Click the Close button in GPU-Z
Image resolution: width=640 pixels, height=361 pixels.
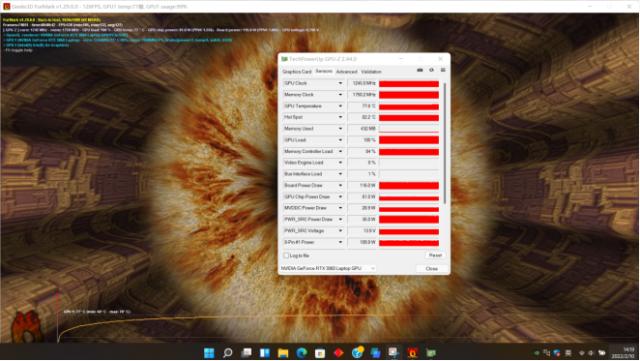[431, 269]
